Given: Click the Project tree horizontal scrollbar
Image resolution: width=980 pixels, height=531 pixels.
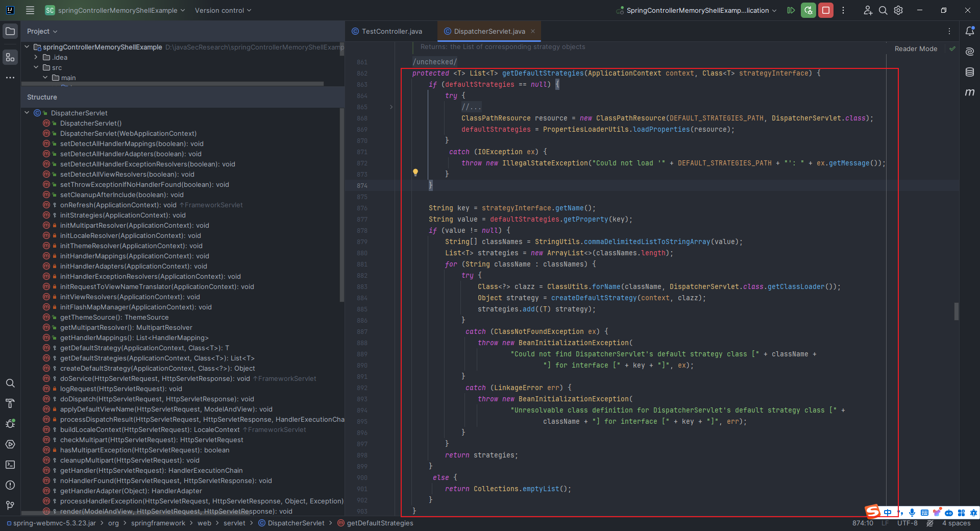Looking at the screenshot, I should (x=173, y=83).
